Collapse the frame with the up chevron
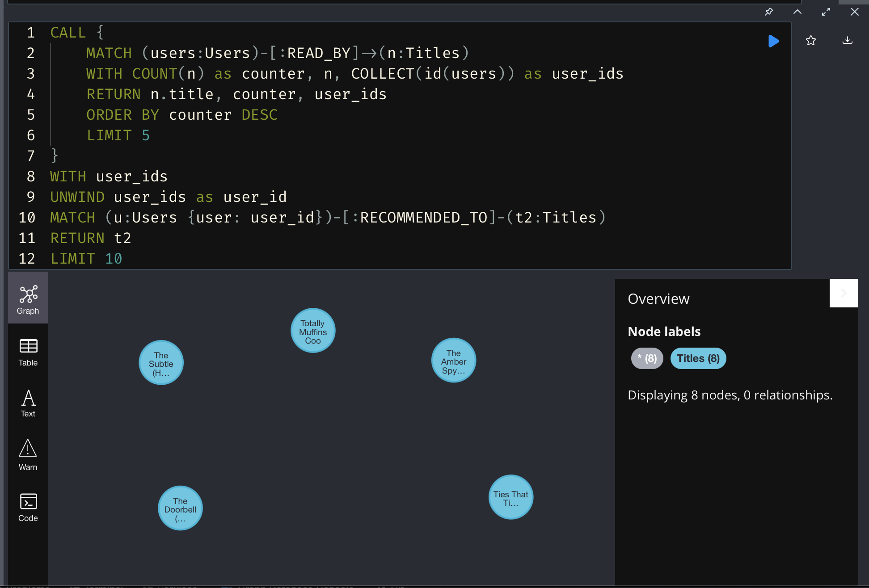The image size is (869, 588). click(797, 12)
